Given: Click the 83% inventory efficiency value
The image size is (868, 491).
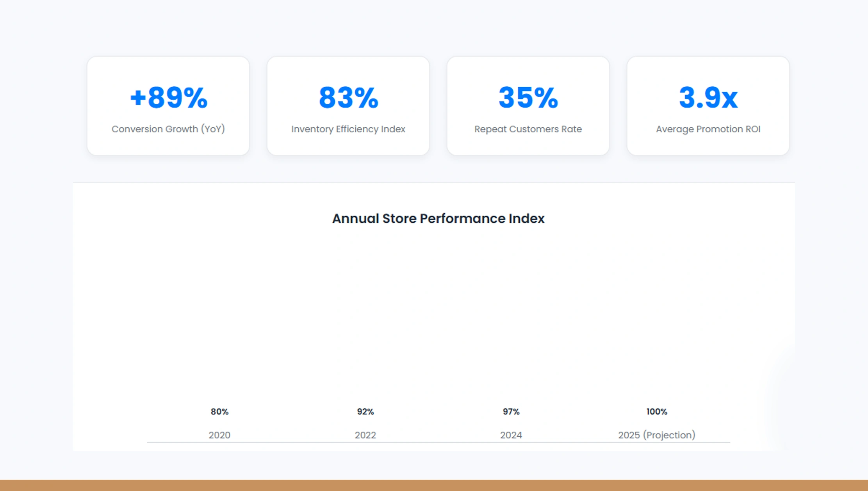Looking at the screenshot, I should [x=348, y=97].
